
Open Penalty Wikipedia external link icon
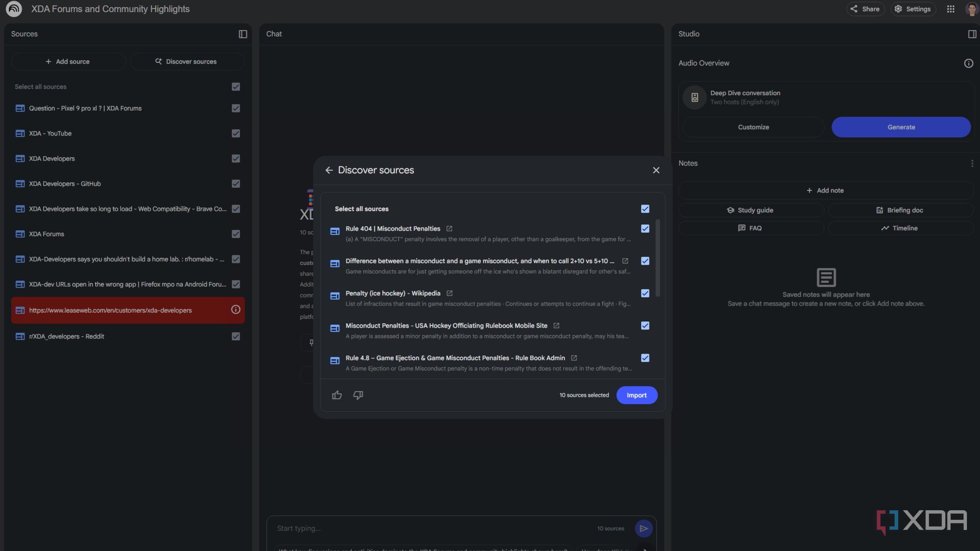pos(449,293)
